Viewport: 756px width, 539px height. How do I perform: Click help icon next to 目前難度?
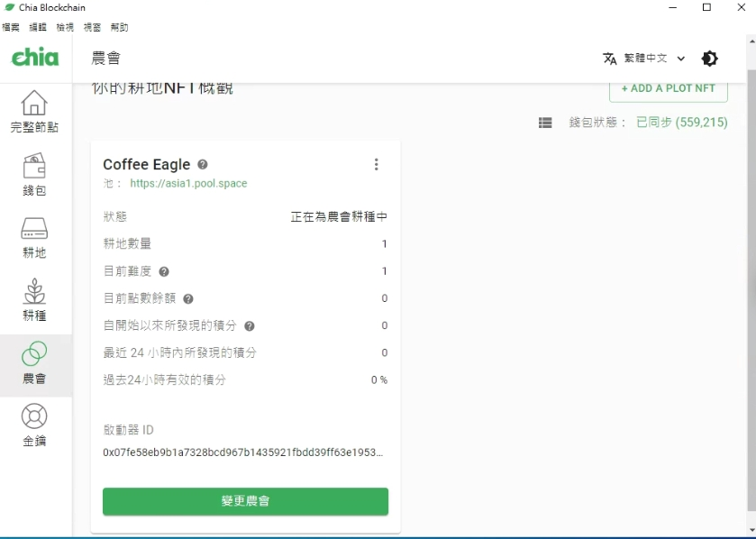click(164, 271)
